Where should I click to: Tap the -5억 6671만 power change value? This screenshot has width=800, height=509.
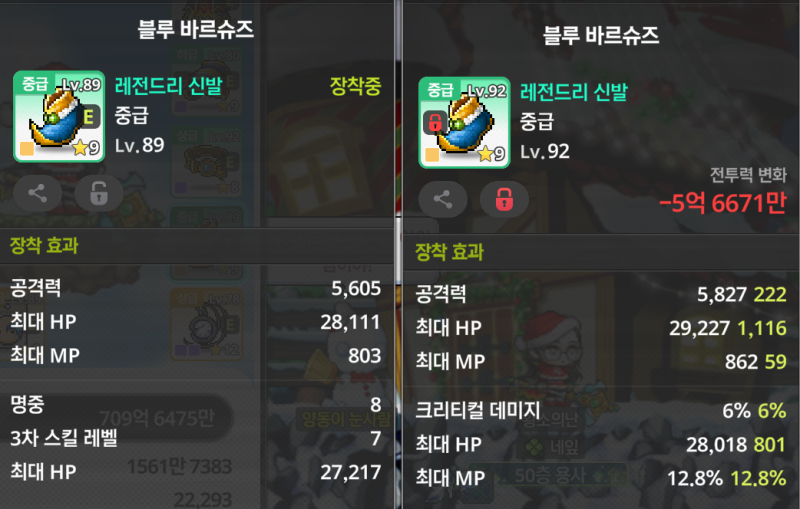722,203
